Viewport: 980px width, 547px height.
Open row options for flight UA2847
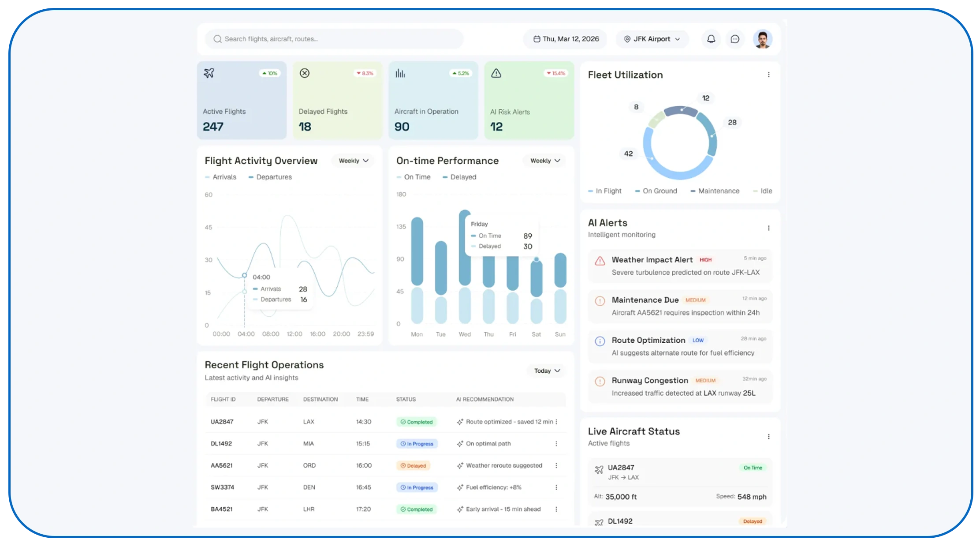(556, 422)
